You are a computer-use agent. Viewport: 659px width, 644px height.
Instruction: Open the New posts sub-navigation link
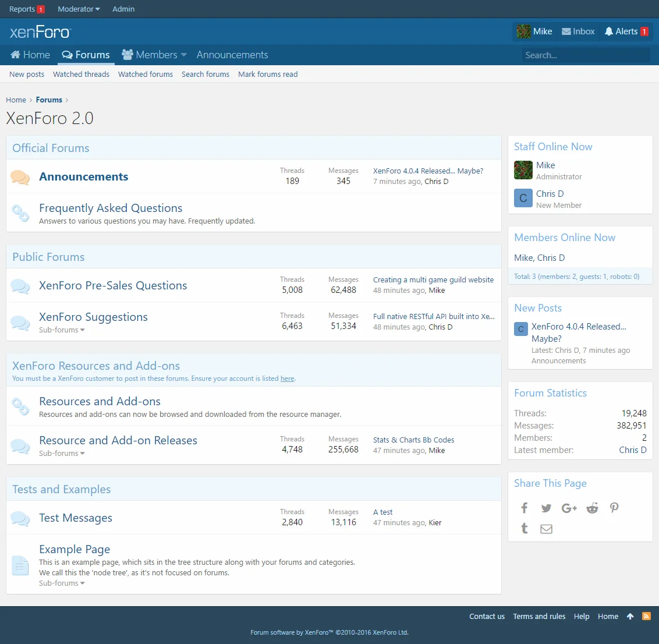[x=27, y=75]
